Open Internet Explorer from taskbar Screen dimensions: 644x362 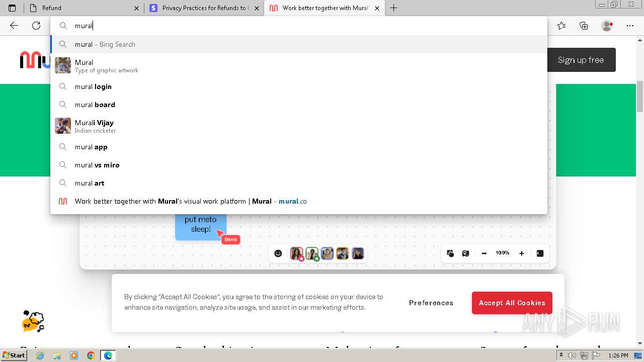pyautogui.click(x=40, y=355)
